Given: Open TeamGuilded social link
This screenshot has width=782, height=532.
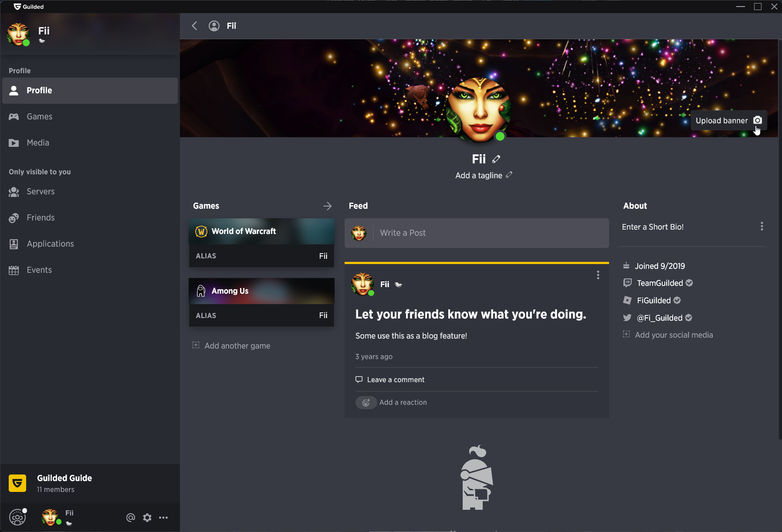Looking at the screenshot, I should coord(660,283).
